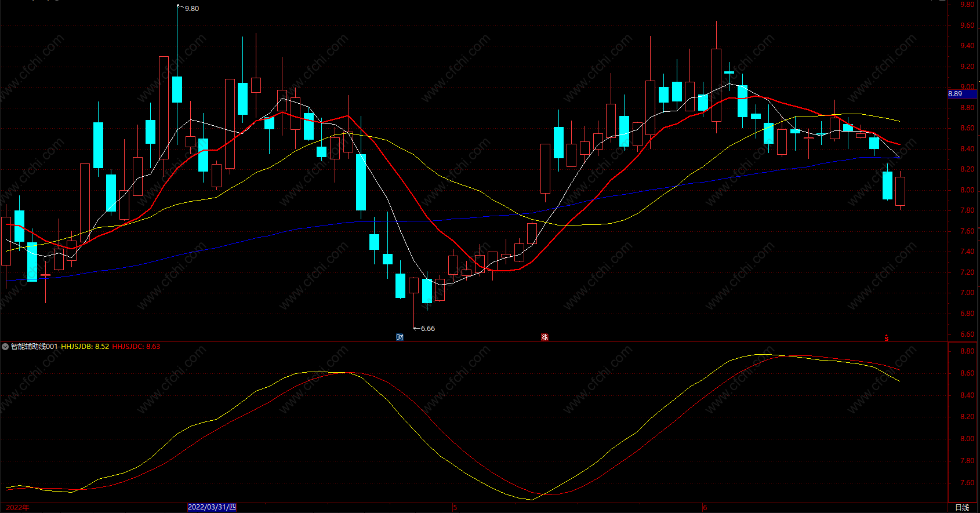980x513 pixels.
Task: Click the 财 financial event marker
Action: click(x=400, y=337)
